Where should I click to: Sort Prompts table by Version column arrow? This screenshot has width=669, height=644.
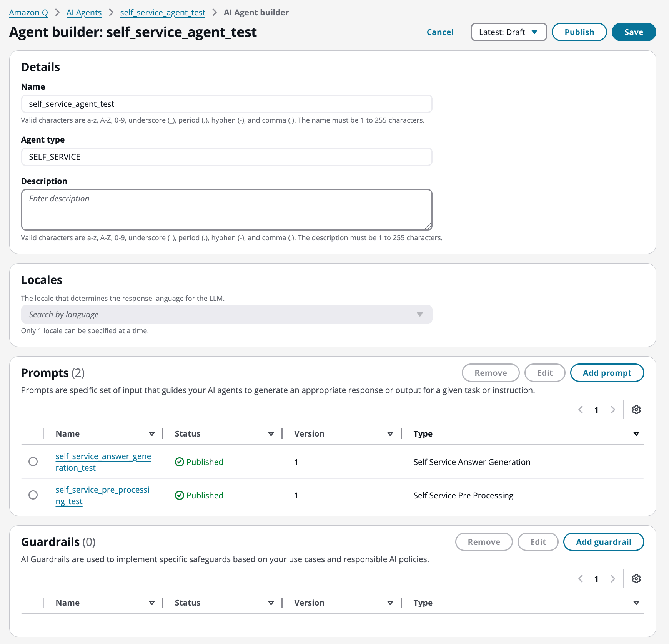pyautogui.click(x=390, y=434)
